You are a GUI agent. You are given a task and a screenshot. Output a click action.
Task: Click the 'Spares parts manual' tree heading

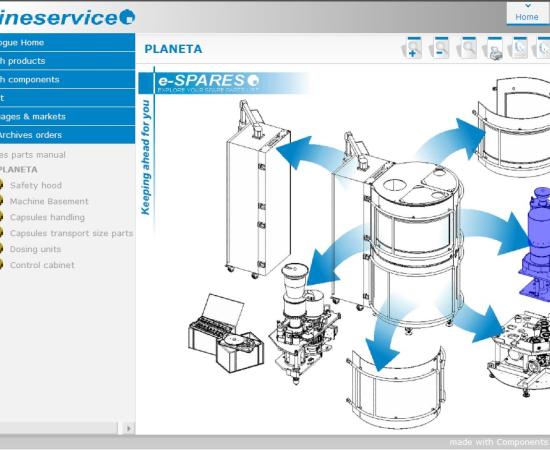(33, 155)
